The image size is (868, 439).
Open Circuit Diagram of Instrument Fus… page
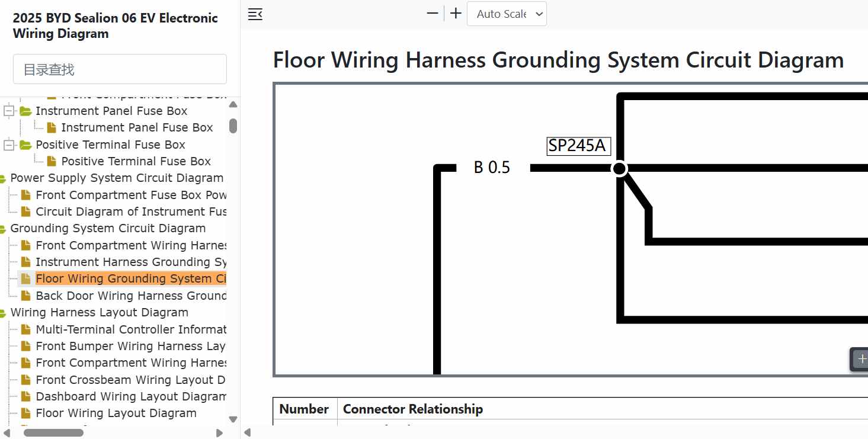[x=131, y=212]
